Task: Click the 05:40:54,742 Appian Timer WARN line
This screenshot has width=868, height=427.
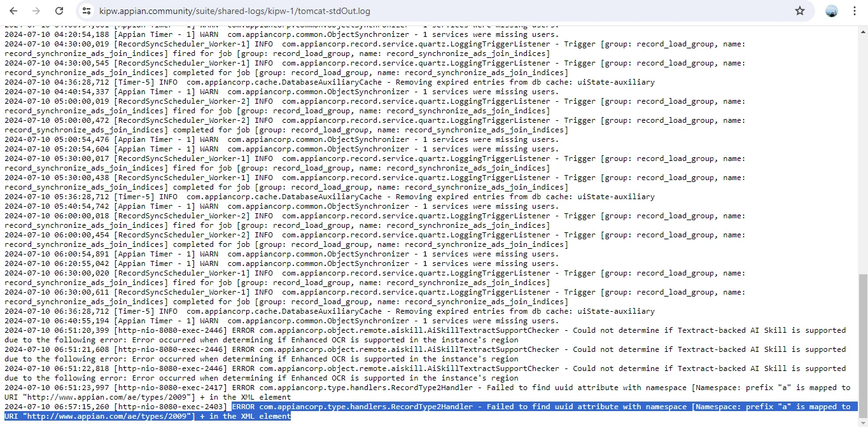Action: click(282, 206)
